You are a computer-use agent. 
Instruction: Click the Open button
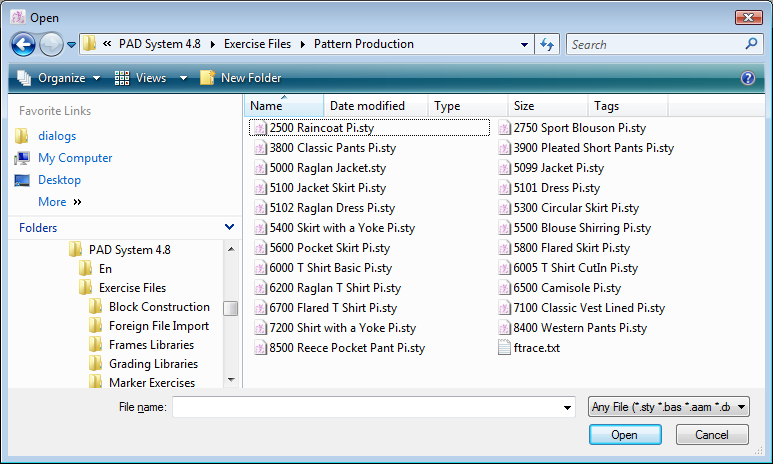pyautogui.click(x=625, y=435)
